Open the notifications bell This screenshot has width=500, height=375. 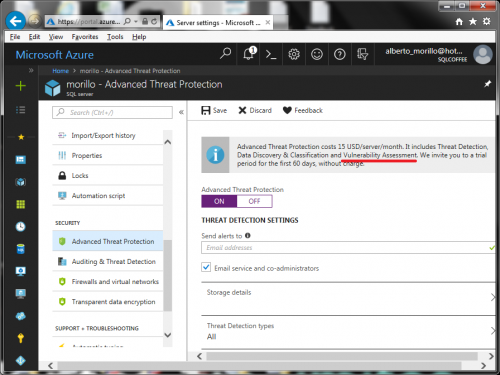[x=249, y=54]
